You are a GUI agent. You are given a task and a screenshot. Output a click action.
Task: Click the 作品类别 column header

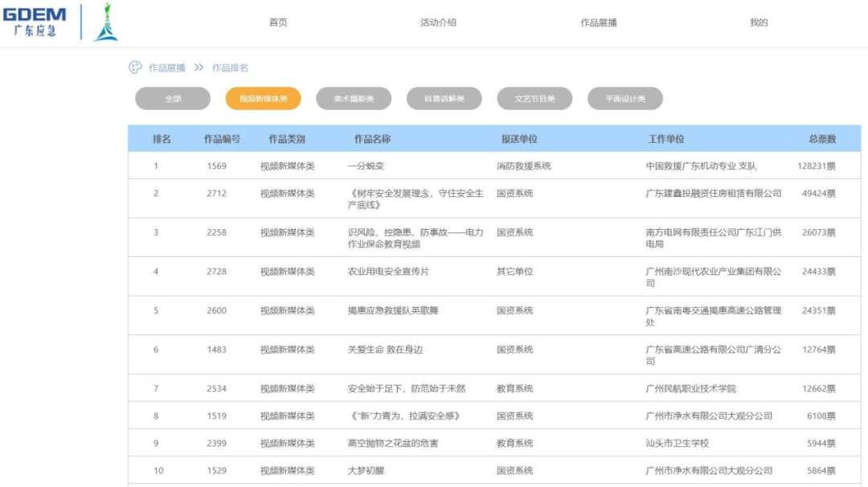point(287,139)
